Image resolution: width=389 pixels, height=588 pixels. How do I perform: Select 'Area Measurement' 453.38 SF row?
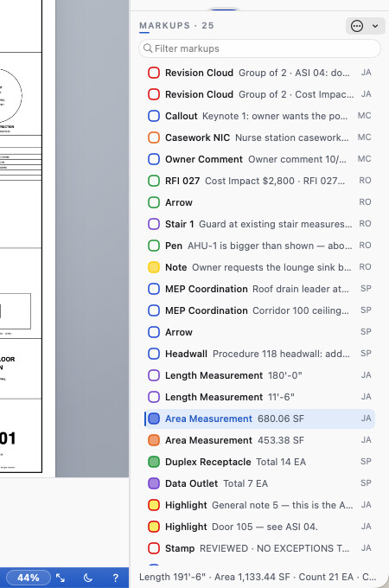point(259,440)
